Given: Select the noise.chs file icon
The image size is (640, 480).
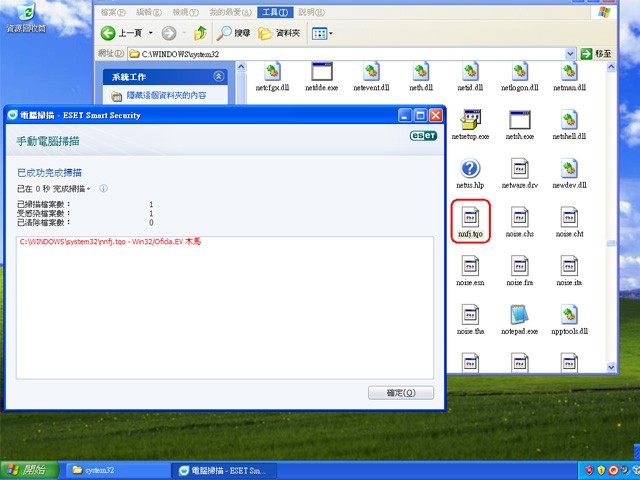Looking at the screenshot, I should coord(520,217).
